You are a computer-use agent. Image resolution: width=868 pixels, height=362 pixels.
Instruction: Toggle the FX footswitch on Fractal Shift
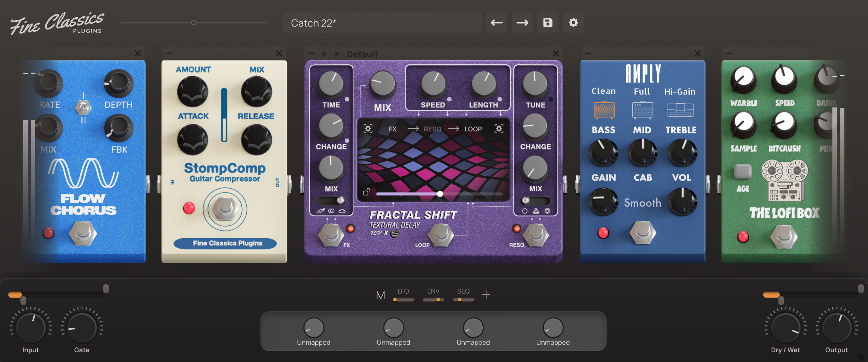coord(331,234)
